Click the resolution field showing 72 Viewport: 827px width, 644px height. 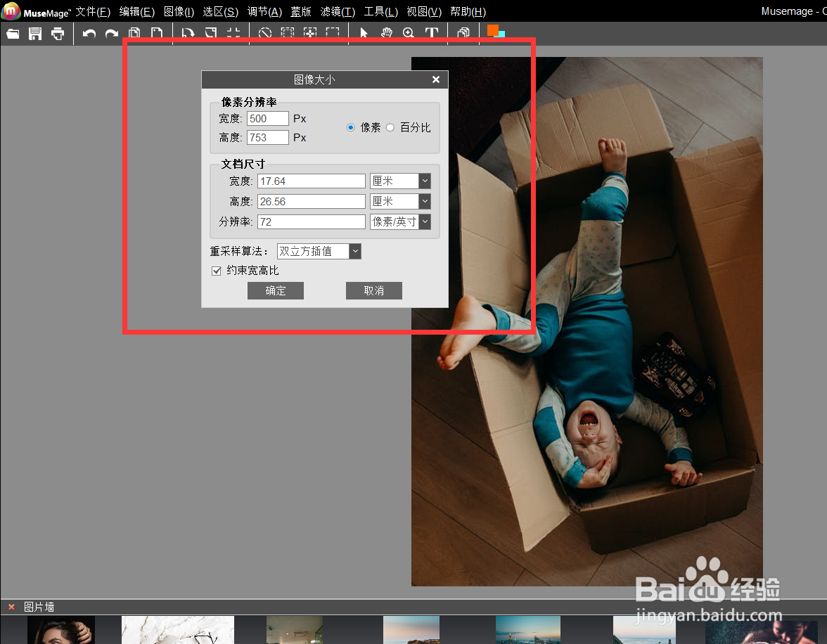pyautogui.click(x=311, y=222)
